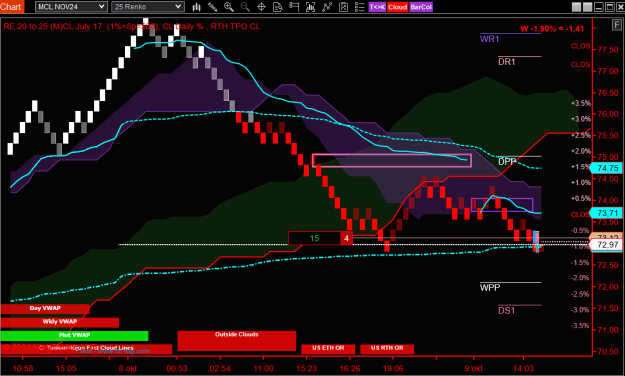Image resolution: width=625 pixels, height=376 pixels.
Task: Click the 73,71 cyan price marker
Action: coord(606,213)
